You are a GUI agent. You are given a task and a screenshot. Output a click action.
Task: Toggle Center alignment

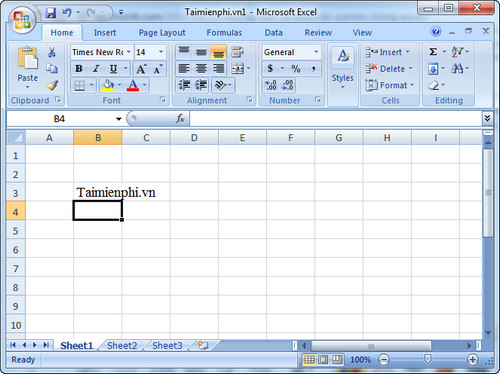pyautogui.click(x=201, y=69)
